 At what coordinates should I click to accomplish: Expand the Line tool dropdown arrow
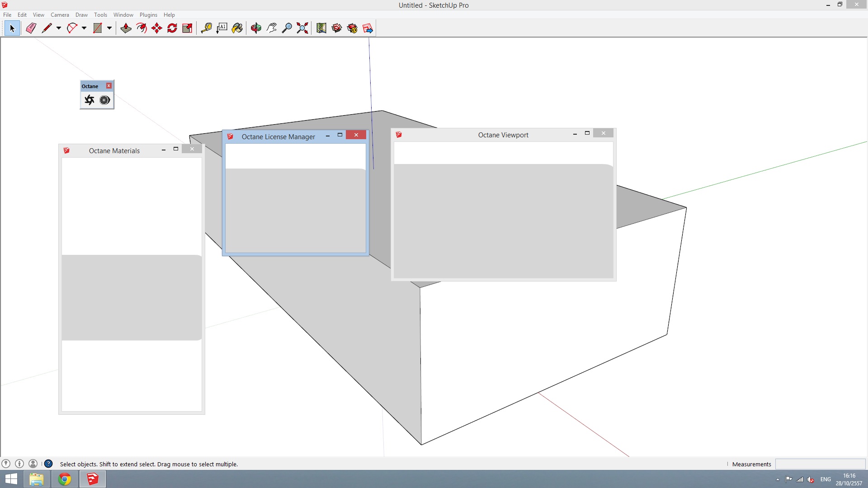tap(59, 28)
